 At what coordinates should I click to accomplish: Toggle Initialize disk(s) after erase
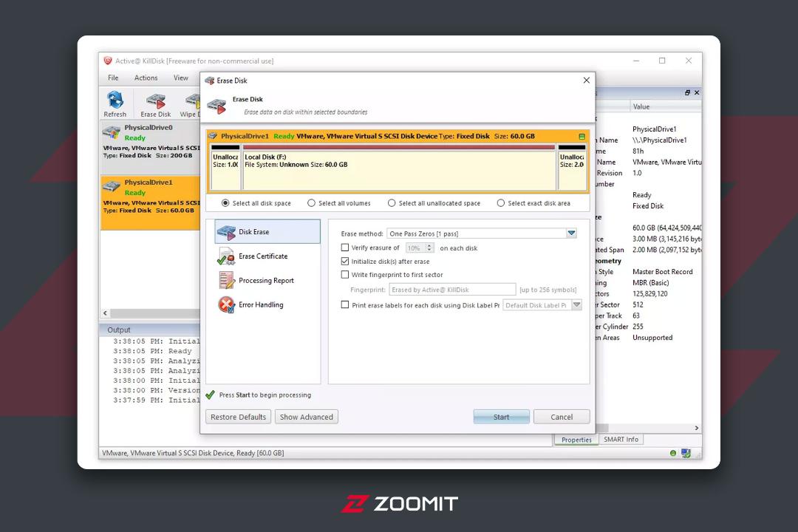click(x=345, y=261)
